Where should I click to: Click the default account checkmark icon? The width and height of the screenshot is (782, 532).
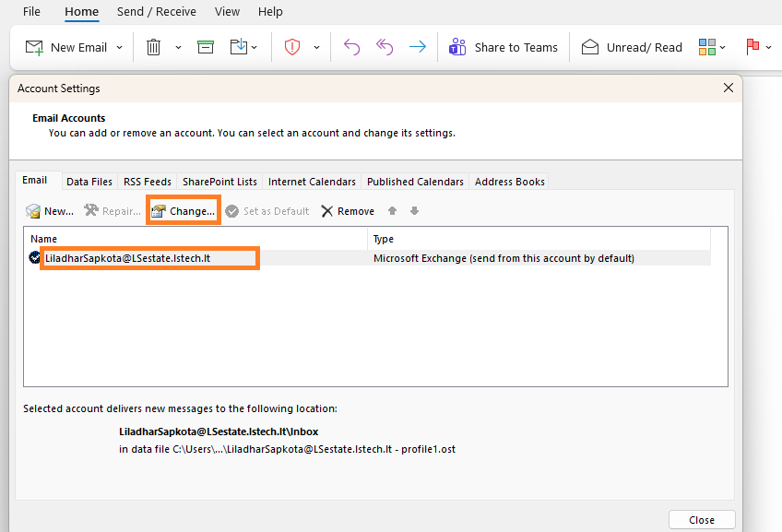[34, 257]
